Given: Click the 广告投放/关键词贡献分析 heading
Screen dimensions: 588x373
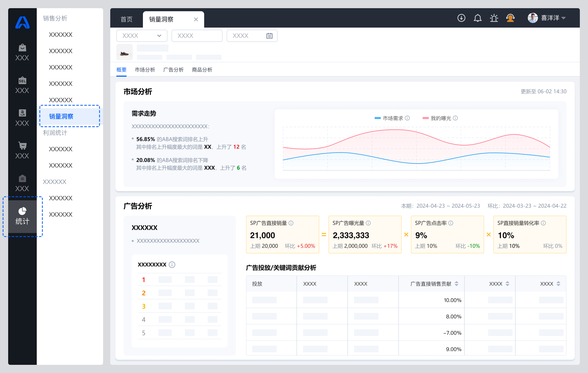Looking at the screenshot, I should (x=281, y=268).
